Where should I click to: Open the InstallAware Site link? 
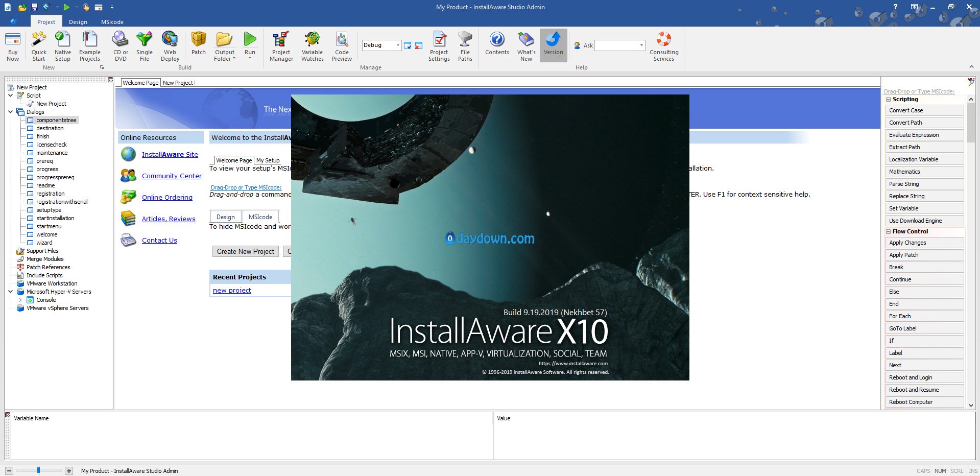tap(170, 154)
